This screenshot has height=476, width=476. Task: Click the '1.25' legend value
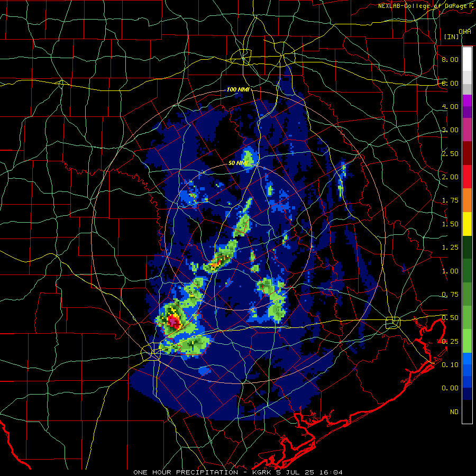pos(450,248)
